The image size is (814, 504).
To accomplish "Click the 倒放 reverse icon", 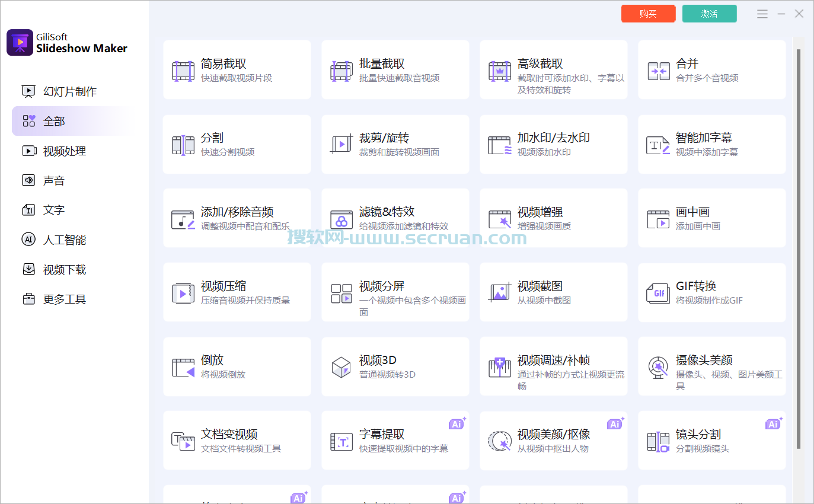I will pos(183,368).
